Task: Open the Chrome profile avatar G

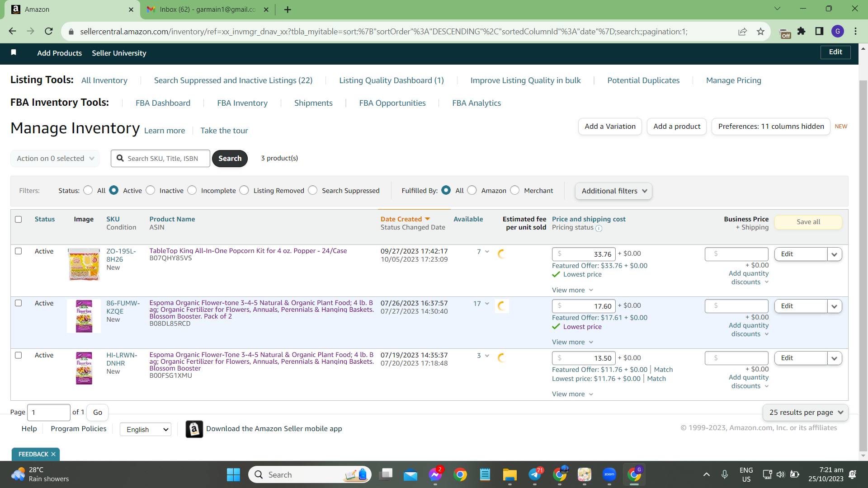Action: coord(838,31)
